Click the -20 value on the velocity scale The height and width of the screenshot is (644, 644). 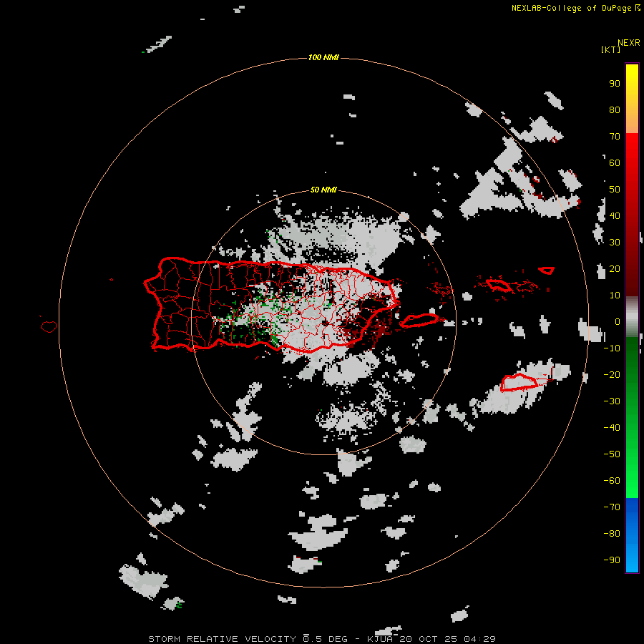tap(612, 374)
